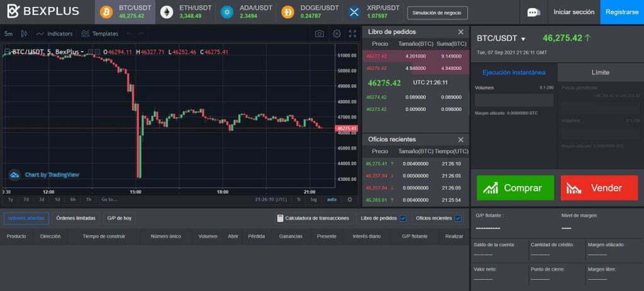Toggle chart fullscreen mode
The height and width of the screenshot is (291, 644).
(352, 34)
